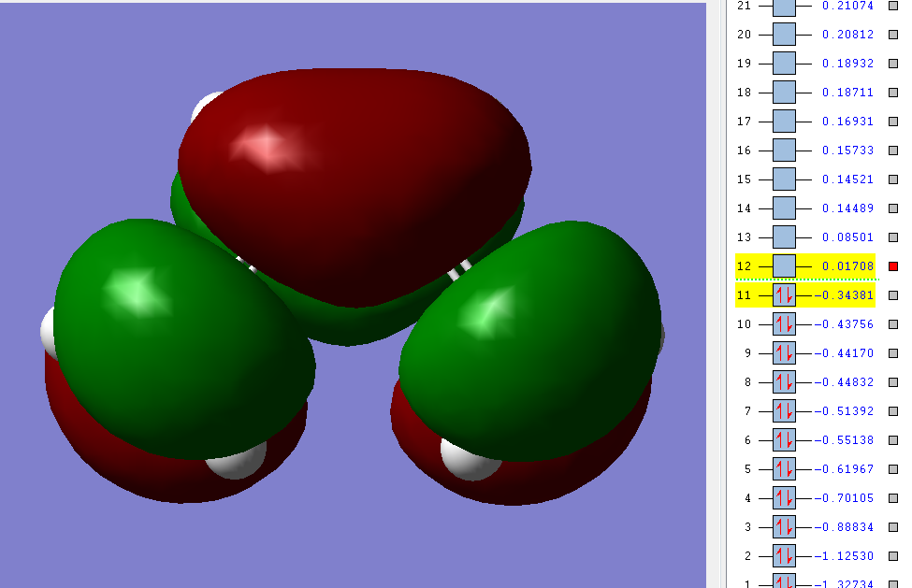Click the white hydrogen atom at bottom-left
This screenshot has height=588, width=912.
(238, 463)
